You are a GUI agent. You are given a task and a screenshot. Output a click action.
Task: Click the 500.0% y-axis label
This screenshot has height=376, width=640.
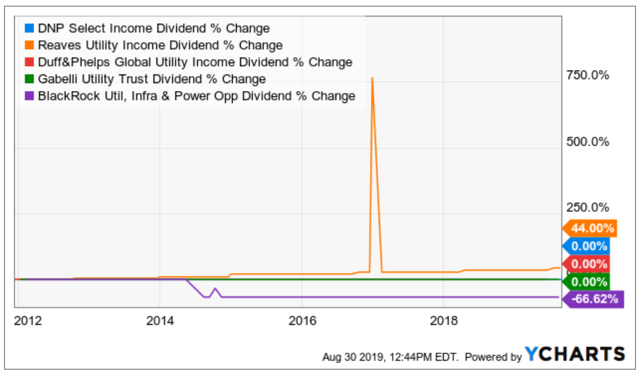pyautogui.click(x=587, y=142)
